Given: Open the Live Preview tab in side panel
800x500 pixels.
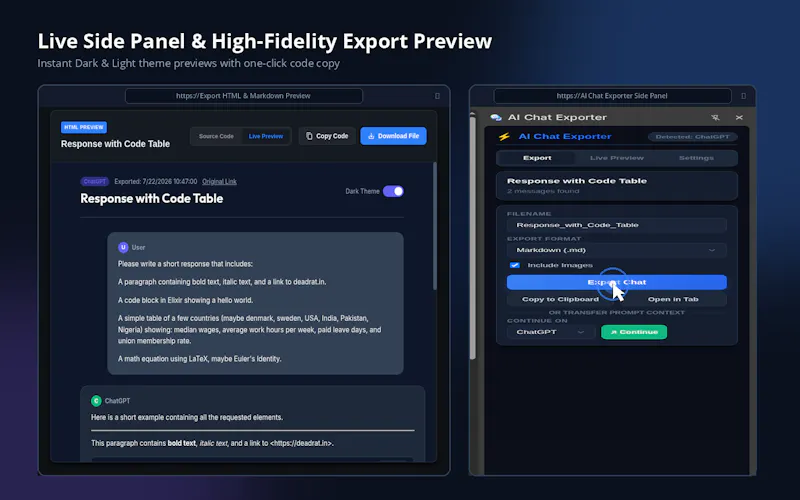Looking at the screenshot, I should click(x=617, y=158).
